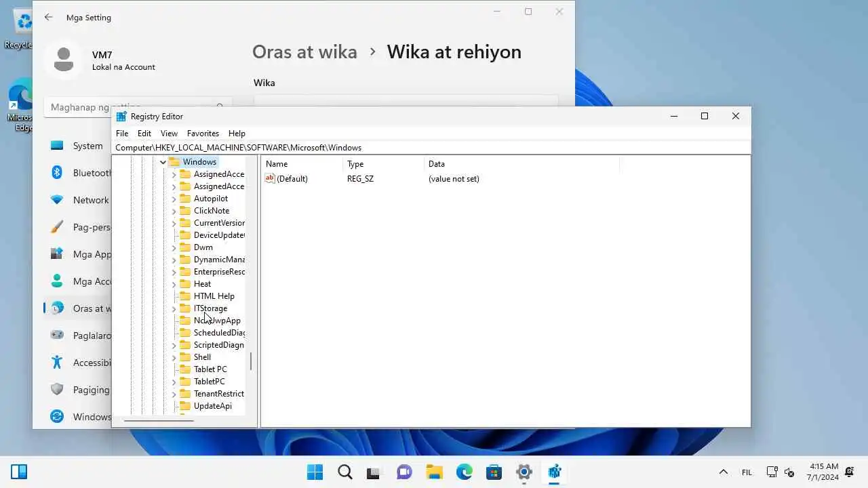Viewport: 868px width, 488px height.
Task: Open Windows Update icon in Settings sidebar
Action: point(58,417)
